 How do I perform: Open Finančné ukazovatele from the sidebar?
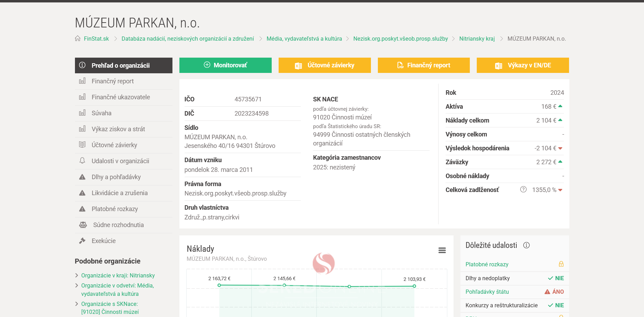coord(120,97)
